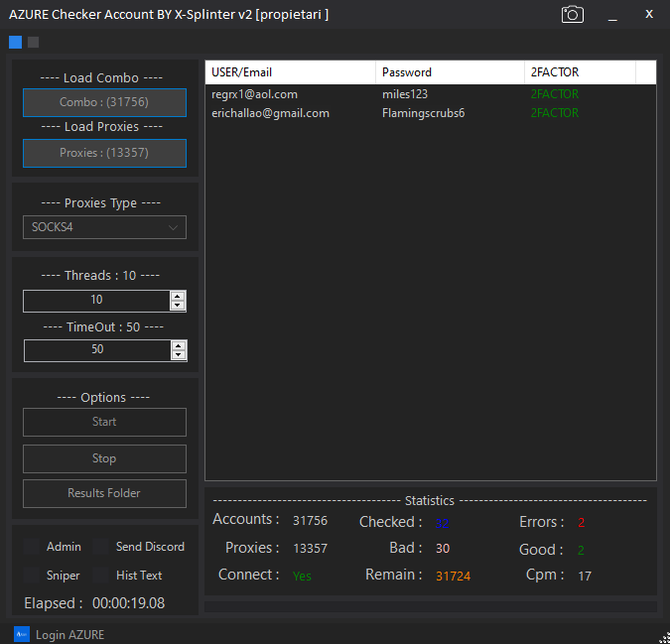The width and height of the screenshot is (670, 644).
Task: Focus the Threads input field showing 10
Action: (96, 301)
